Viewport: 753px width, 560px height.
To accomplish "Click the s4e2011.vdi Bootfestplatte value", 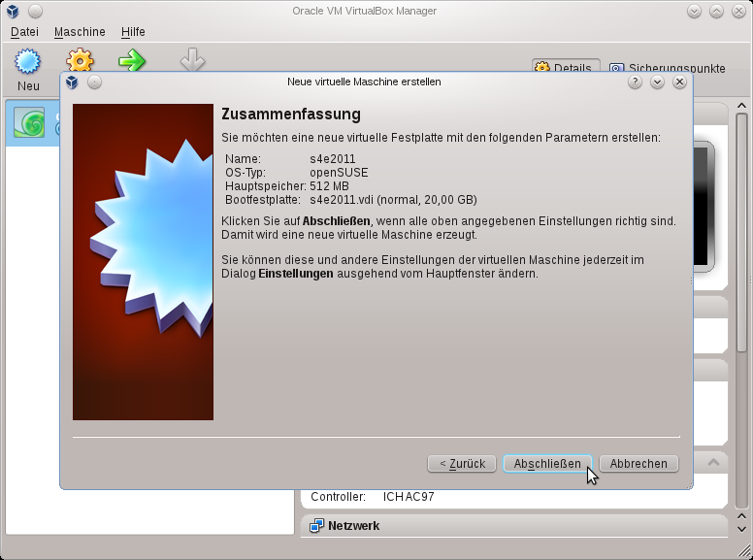I will [393, 200].
